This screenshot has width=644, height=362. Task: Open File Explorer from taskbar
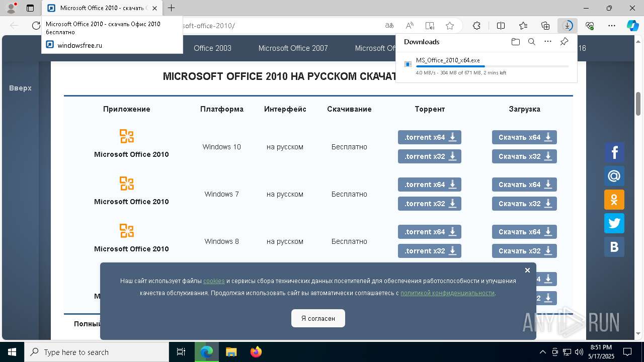click(231, 352)
